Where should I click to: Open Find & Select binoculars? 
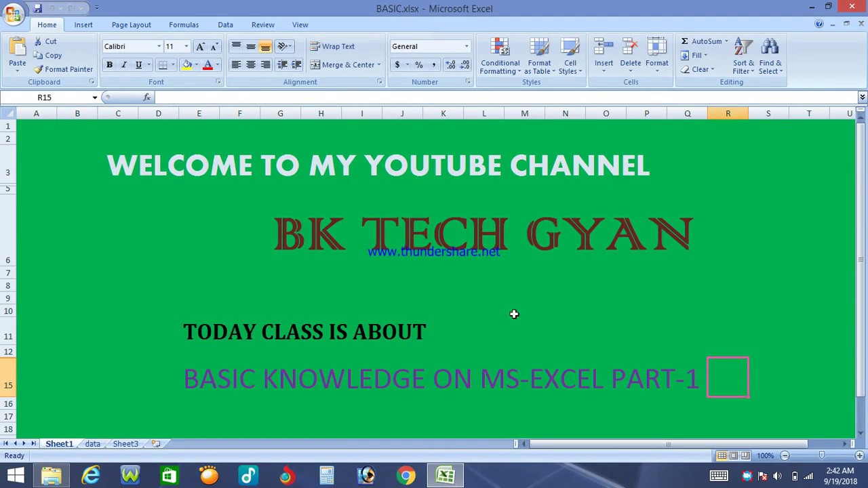770,57
